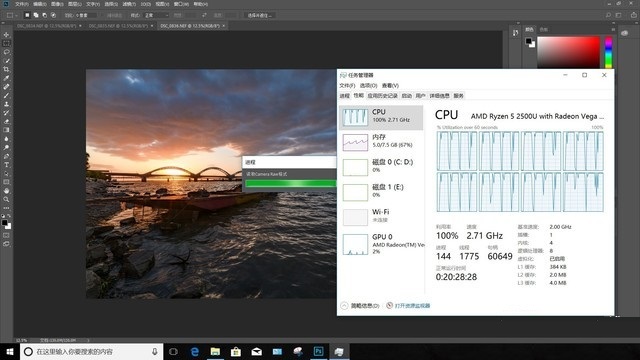Screen dimensions: 640x360
Task: Pick a red in the color field
Action: click(x=568, y=52)
